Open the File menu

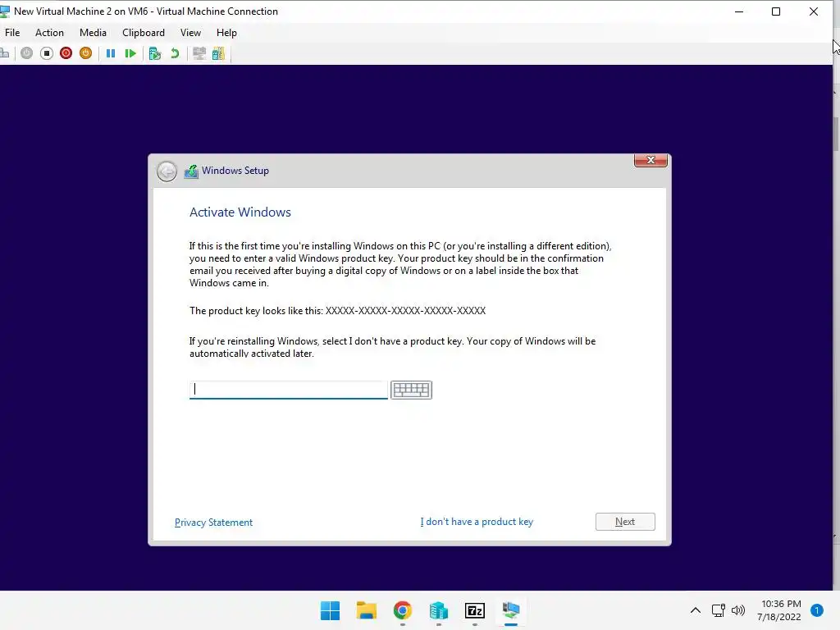point(12,33)
